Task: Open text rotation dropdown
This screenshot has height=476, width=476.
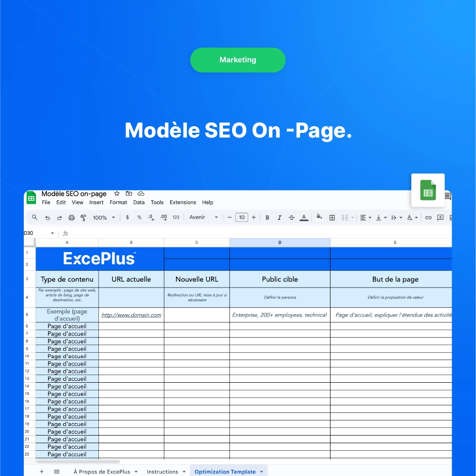Action: [x=412, y=218]
